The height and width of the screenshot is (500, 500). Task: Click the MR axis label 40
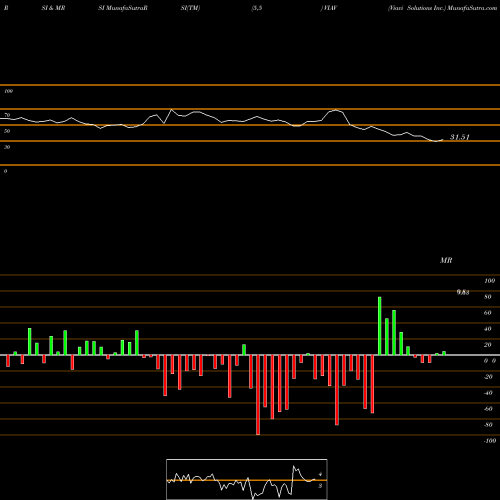(x=488, y=329)
